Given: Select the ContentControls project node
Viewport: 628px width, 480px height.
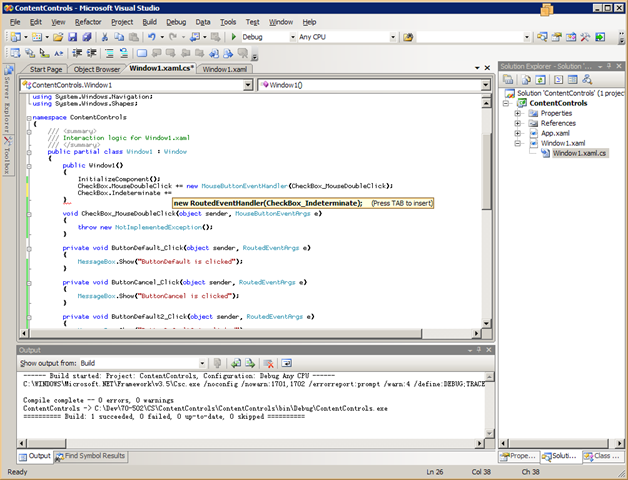Looking at the screenshot, I should point(558,103).
